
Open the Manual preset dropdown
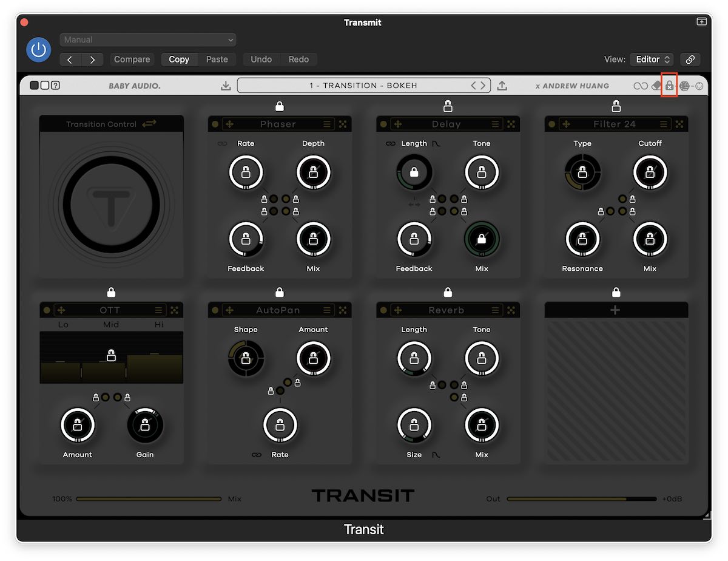click(x=148, y=40)
